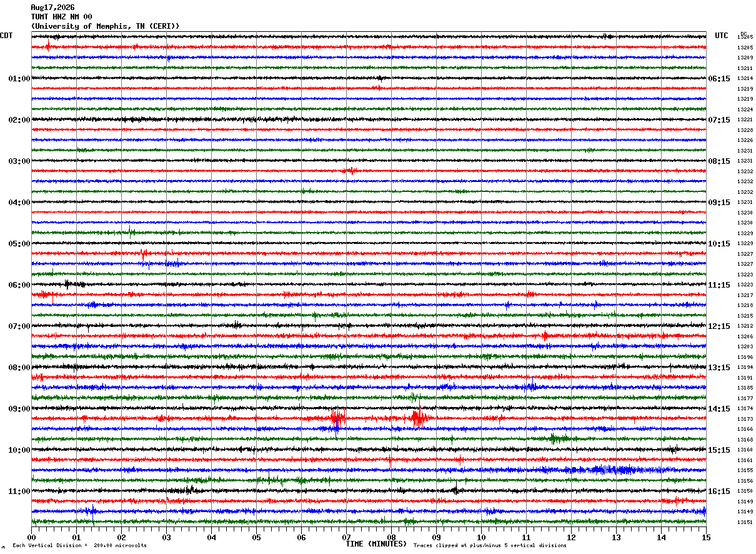This screenshot has width=756, height=554.
Task: Click the 'CDT' time zone label
Action: pyautogui.click(x=6, y=36)
